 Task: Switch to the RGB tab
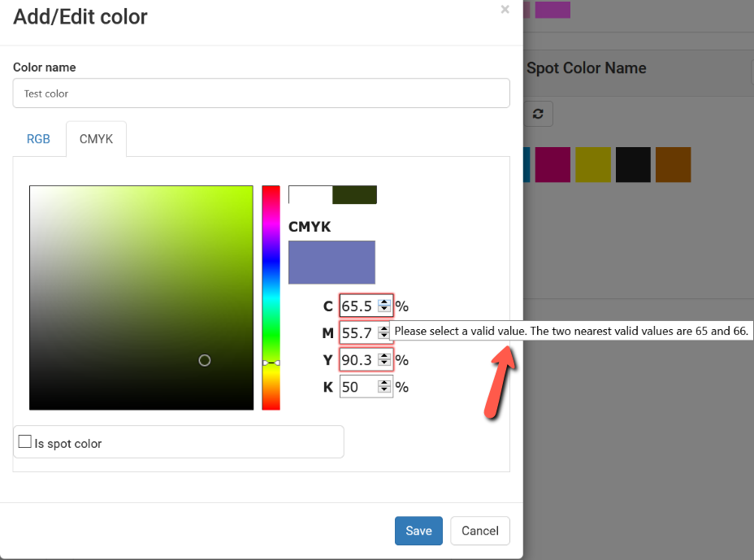click(38, 139)
